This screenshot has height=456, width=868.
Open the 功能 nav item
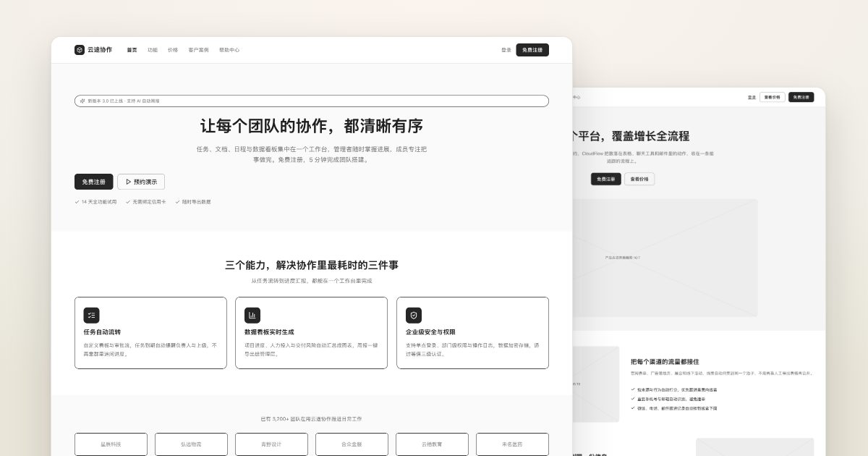pyautogui.click(x=153, y=50)
